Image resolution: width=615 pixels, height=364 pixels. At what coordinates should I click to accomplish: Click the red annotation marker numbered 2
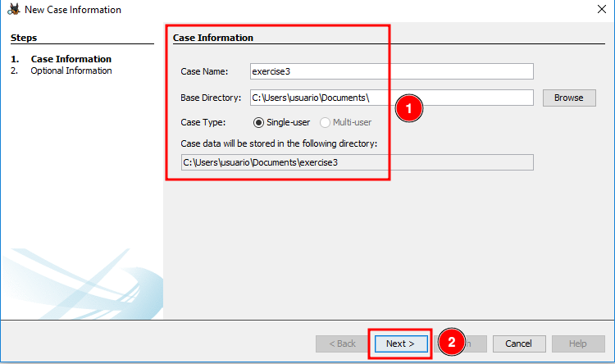coord(451,342)
